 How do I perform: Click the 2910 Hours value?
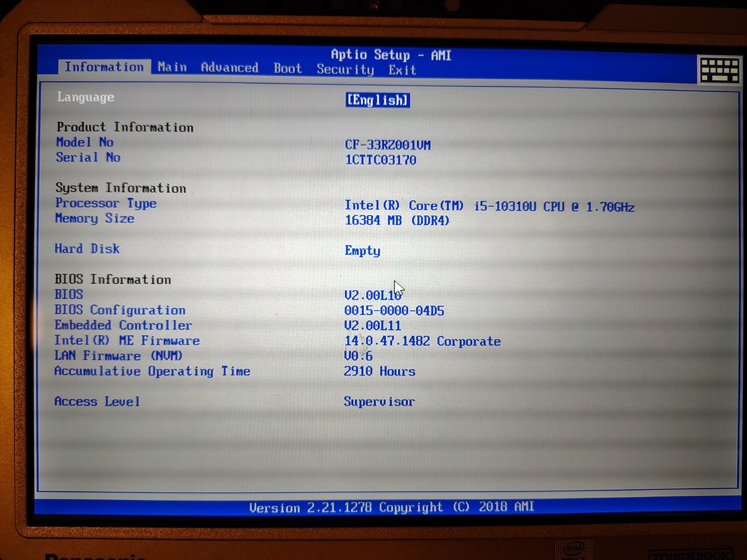[380, 371]
